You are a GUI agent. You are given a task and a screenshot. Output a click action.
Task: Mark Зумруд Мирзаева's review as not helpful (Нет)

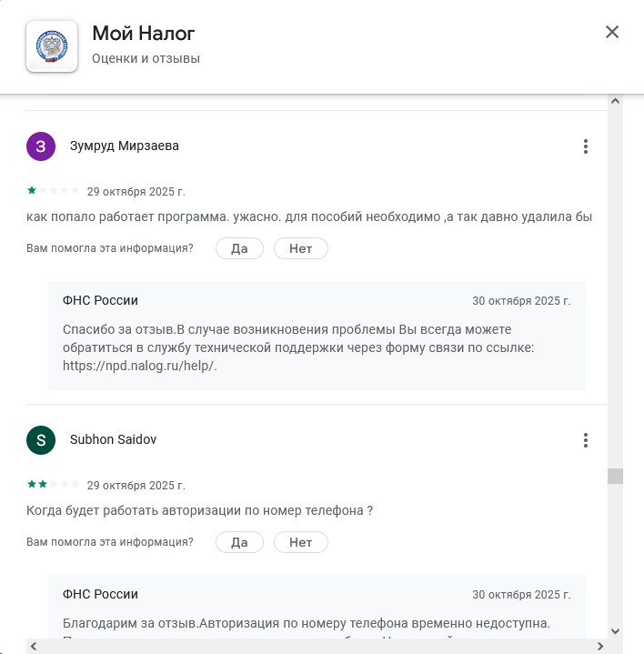tap(300, 248)
